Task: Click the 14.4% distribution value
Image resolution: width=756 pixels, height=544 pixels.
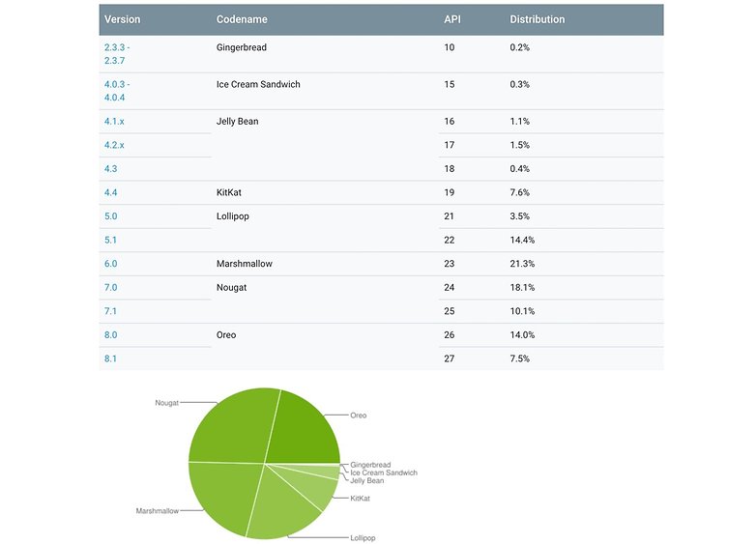Action: click(x=522, y=240)
